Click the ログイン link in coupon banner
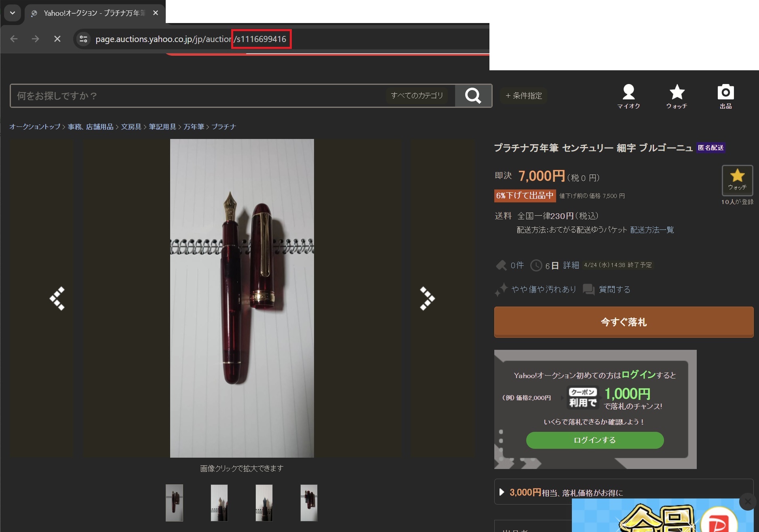 tap(638, 374)
